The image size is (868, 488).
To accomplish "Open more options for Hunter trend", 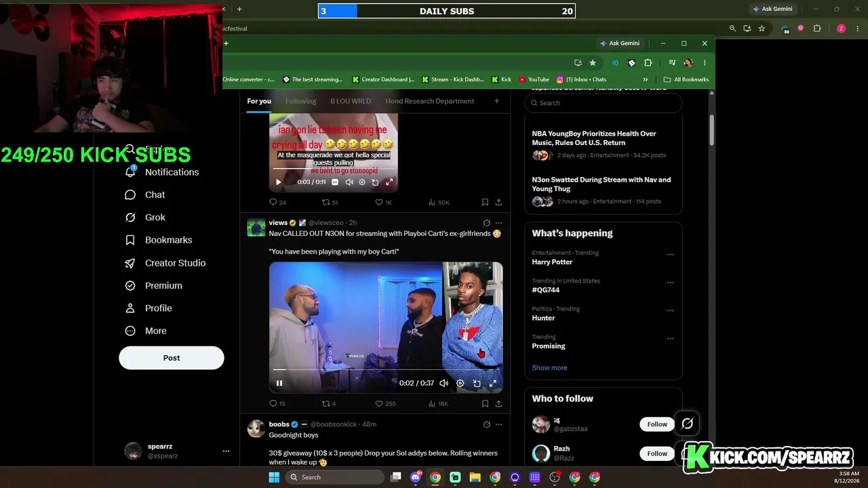I will tap(670, 310).
